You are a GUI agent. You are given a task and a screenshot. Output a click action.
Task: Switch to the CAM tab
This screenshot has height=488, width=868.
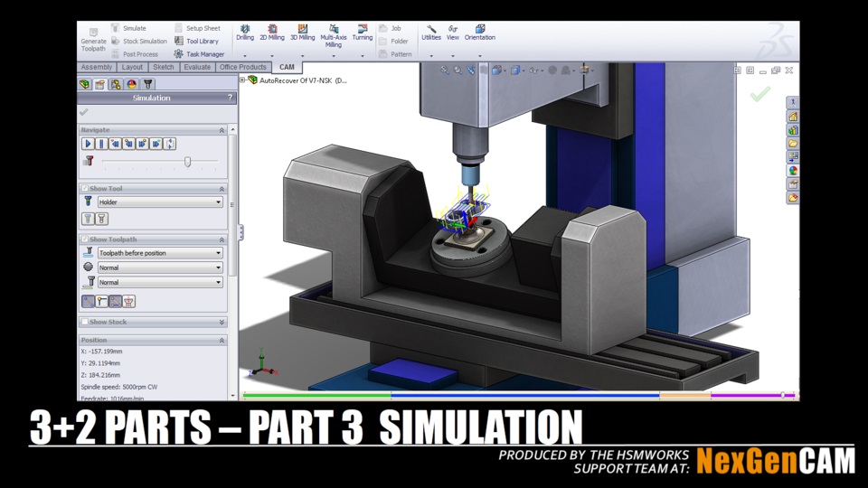pyautogui.click(x=287, y=67)
